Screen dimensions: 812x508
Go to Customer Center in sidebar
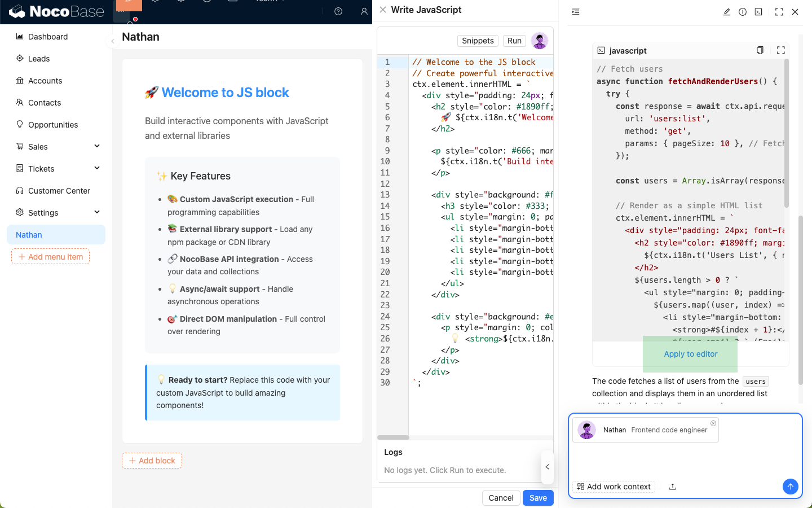click(59, 191)
